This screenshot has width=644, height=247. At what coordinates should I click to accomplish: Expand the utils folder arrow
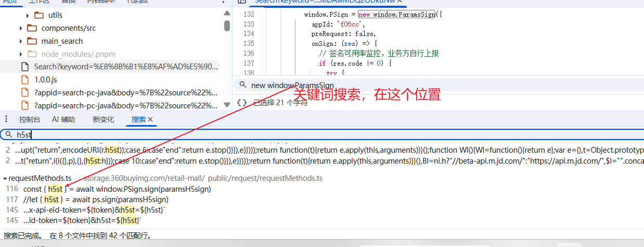click(28, 16)
